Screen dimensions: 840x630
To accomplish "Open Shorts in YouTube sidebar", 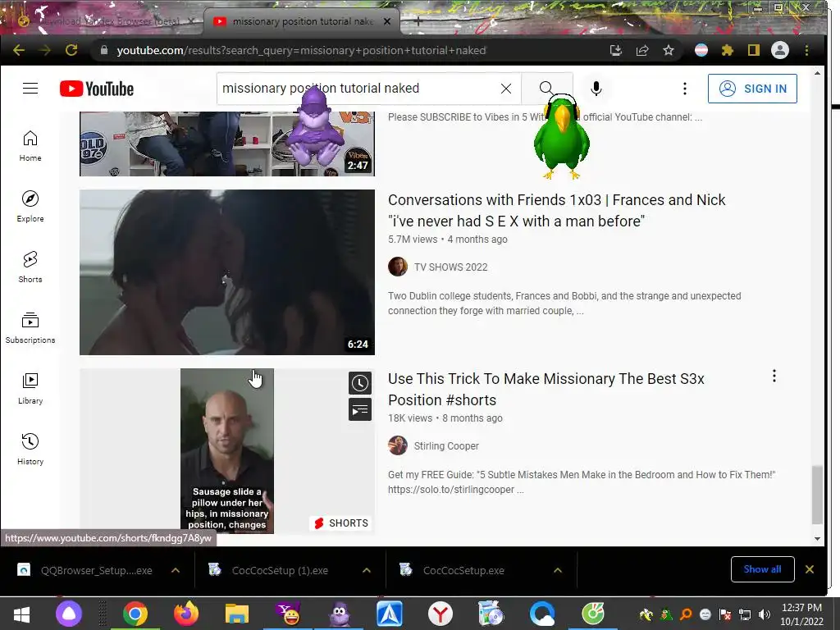I will [x=30, y=267].
